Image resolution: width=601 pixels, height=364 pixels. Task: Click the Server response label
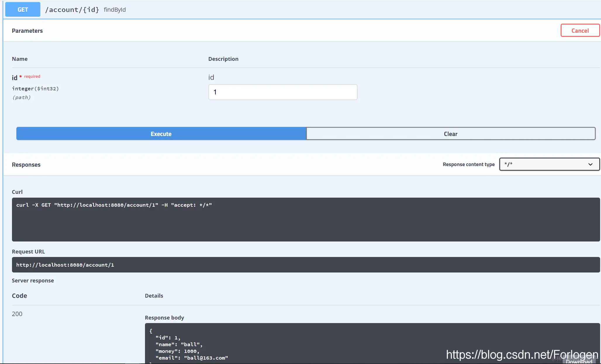point(33,280)
